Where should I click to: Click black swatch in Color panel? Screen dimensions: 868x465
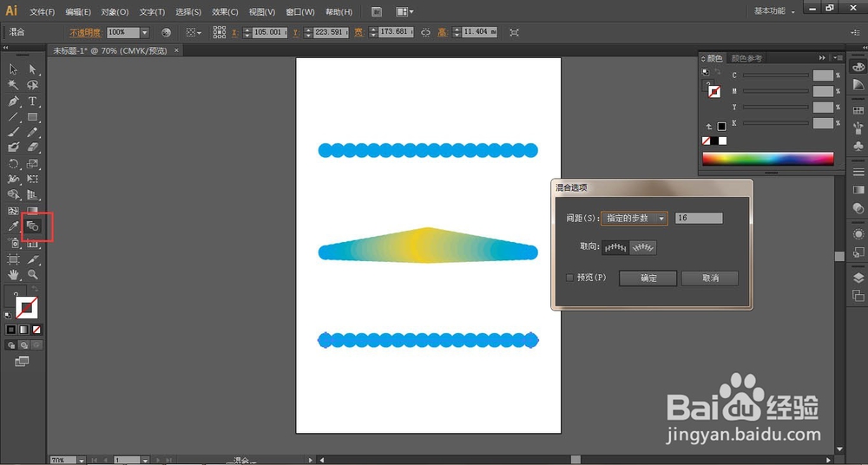[714, 141]
